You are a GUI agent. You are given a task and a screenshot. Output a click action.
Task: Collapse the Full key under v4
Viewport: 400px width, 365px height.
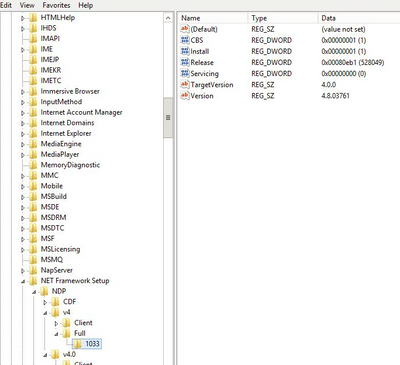pos(56,334)
